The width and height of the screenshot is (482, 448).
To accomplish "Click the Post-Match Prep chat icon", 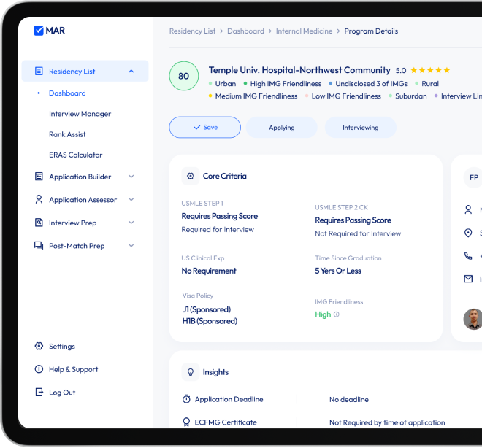I will pos(39,246).
